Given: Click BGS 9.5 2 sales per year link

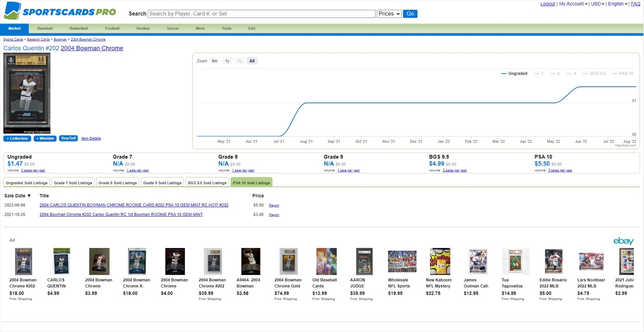Looking at the screenshot, I should [455, 170].
